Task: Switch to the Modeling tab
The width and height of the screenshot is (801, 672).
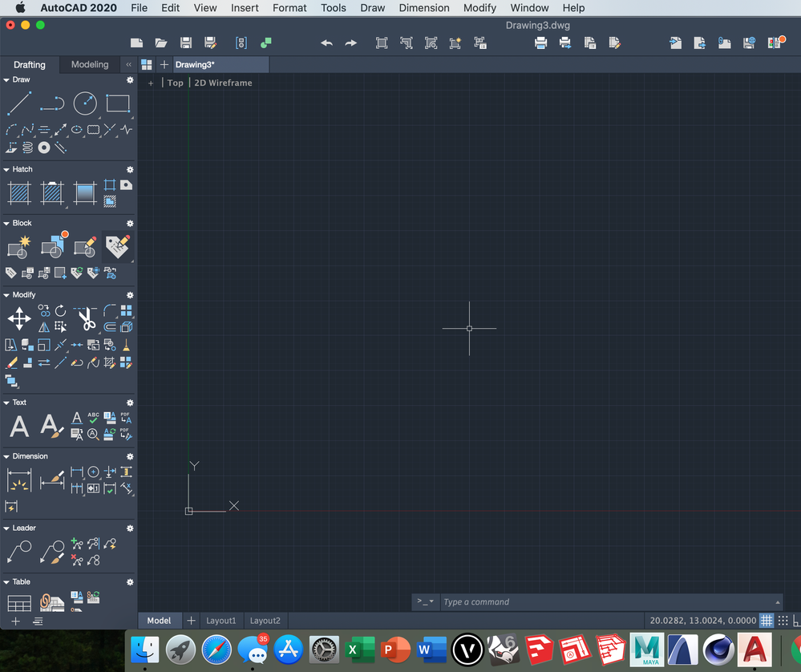Action: pyautogui.click(x=90, y=64)
